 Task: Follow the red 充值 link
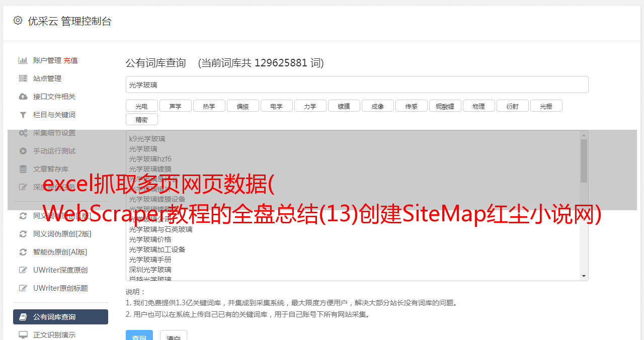click(x=70, y=60)
